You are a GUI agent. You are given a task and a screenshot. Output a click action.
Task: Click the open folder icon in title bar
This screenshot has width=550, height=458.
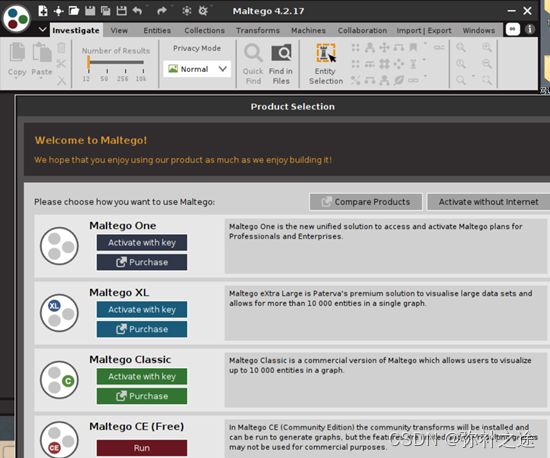click(74, 11)
